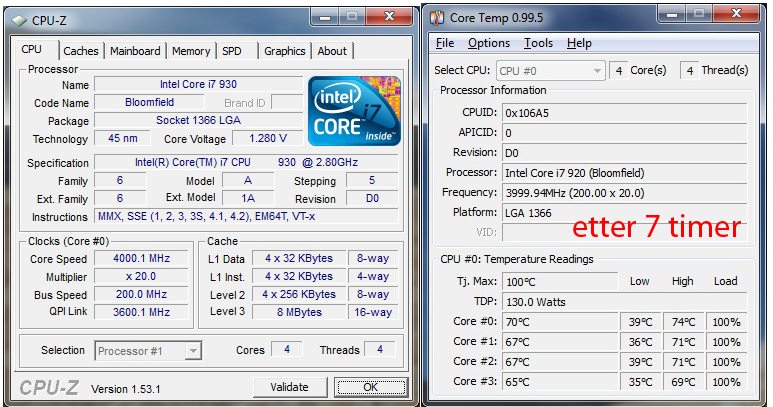
Task: Click the Instructions field listing MMX, SSE
Action: point(246,216)
